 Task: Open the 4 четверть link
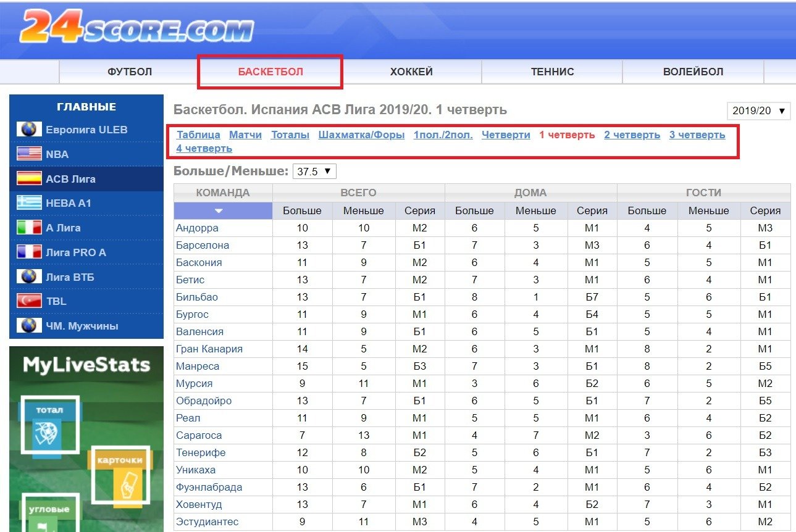pyautogui.click(x=204, y=148)
